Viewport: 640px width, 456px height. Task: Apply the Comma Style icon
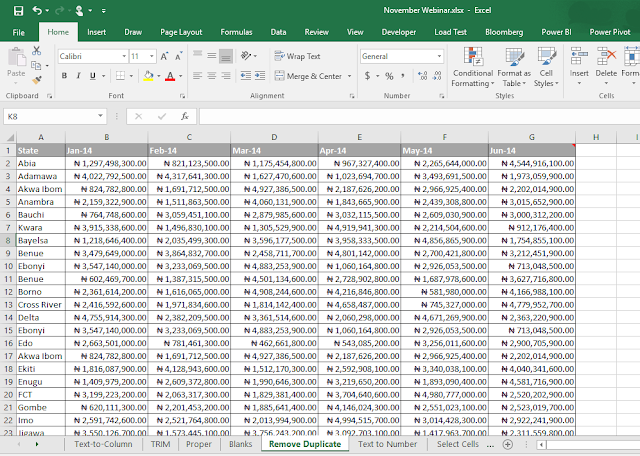click(x=403, y=76)
